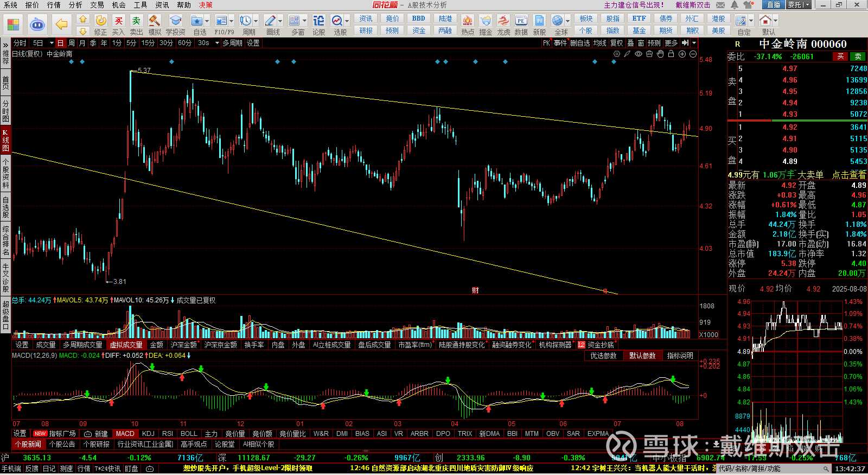Click 指标说明 button
The image size is (868, 475).
coord(680,356)
